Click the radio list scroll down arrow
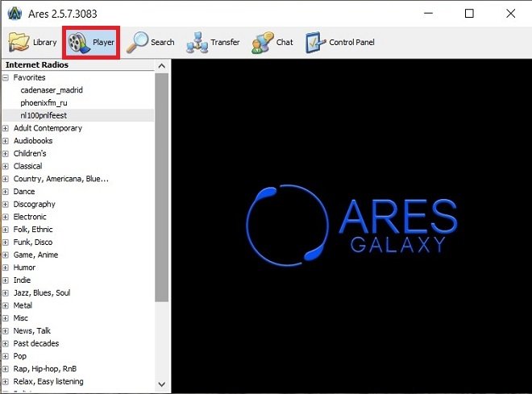Viewport: 532px width, 394px height. (x=162, y=384)
